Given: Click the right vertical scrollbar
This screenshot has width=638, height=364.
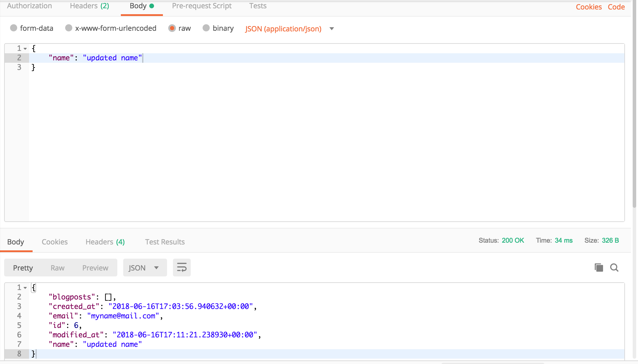Looking at the screenshot, I should pyautogui.click(x=634, y=104).
